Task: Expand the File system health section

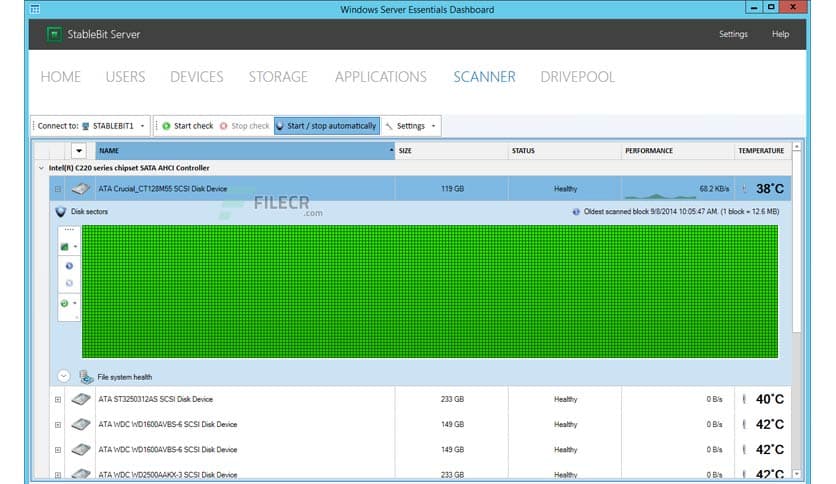Action: [63, 376]
